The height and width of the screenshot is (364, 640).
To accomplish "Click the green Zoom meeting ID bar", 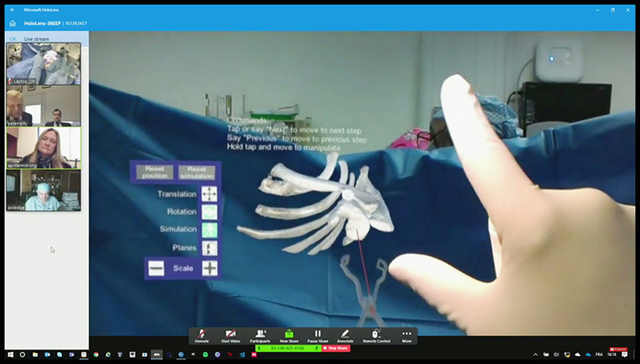I will 288,348.
